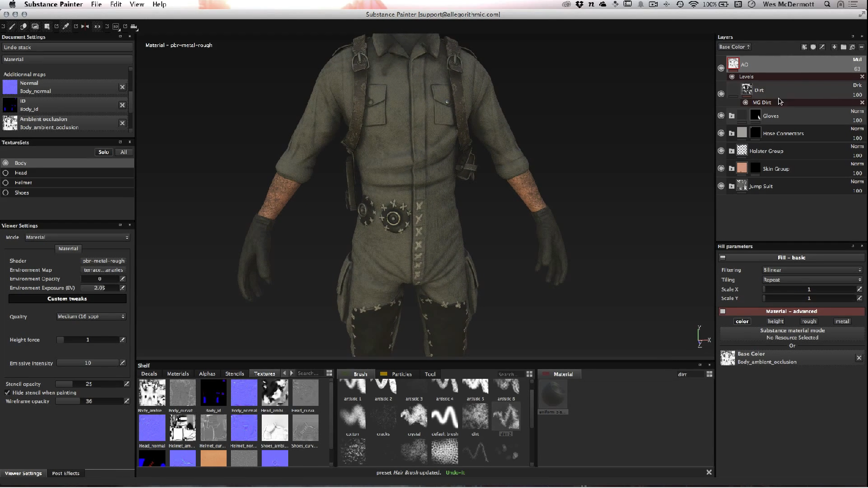Click the camera icon in top toolbar

click(134, 26)
